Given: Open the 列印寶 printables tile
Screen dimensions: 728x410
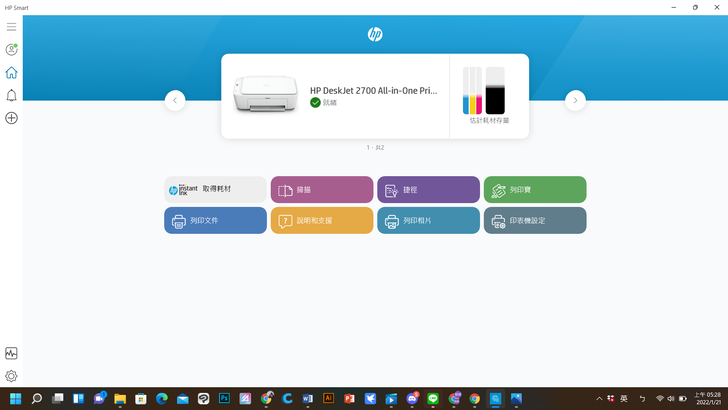Looking at the screenshot, I should point(535,189).
